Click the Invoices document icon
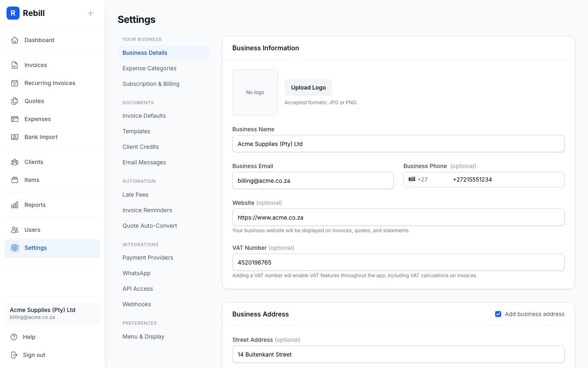 tap(15, 65)
